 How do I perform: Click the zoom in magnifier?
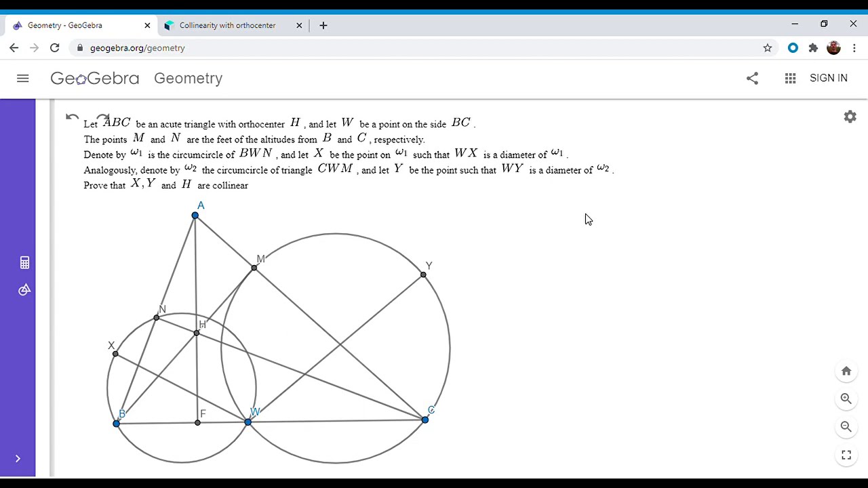(x=846, y=399)
